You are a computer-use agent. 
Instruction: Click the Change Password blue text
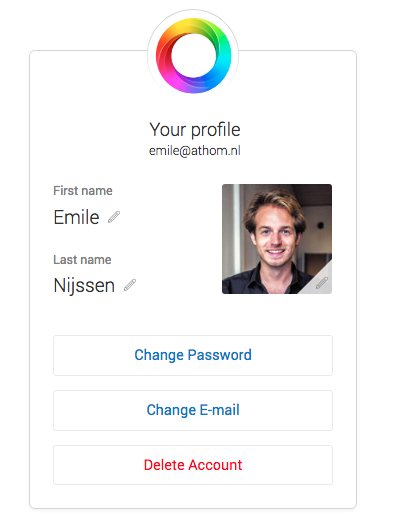(193, 355)
